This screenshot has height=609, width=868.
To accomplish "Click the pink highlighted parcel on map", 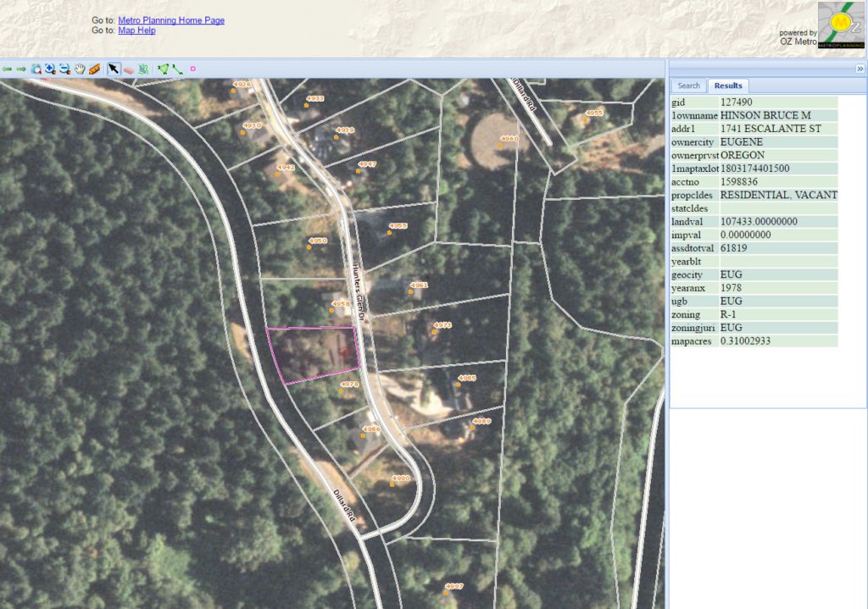I will (309, 354).
